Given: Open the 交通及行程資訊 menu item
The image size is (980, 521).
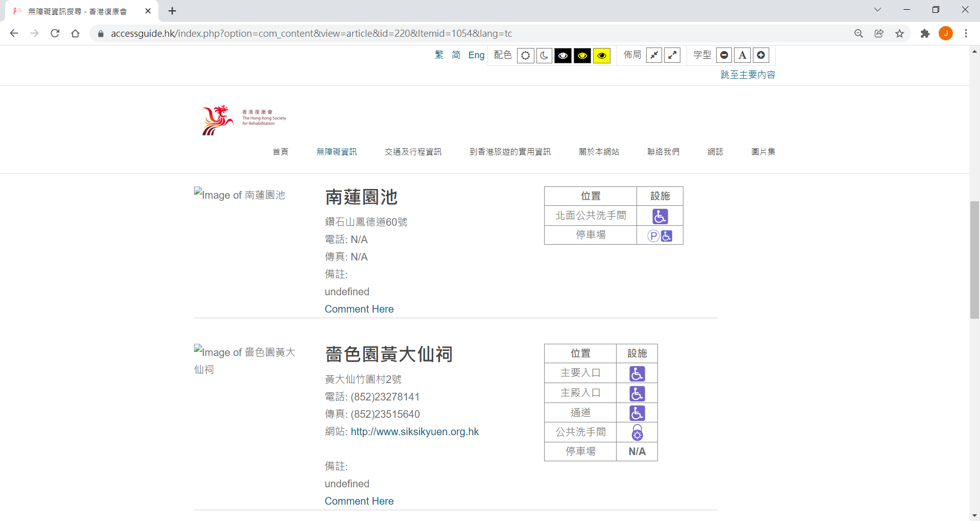Looking at the screenshot, I should (413, 152).
